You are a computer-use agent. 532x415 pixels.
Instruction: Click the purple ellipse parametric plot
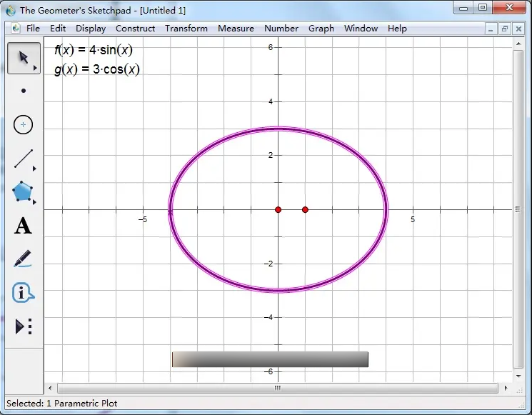click(278, 129)
